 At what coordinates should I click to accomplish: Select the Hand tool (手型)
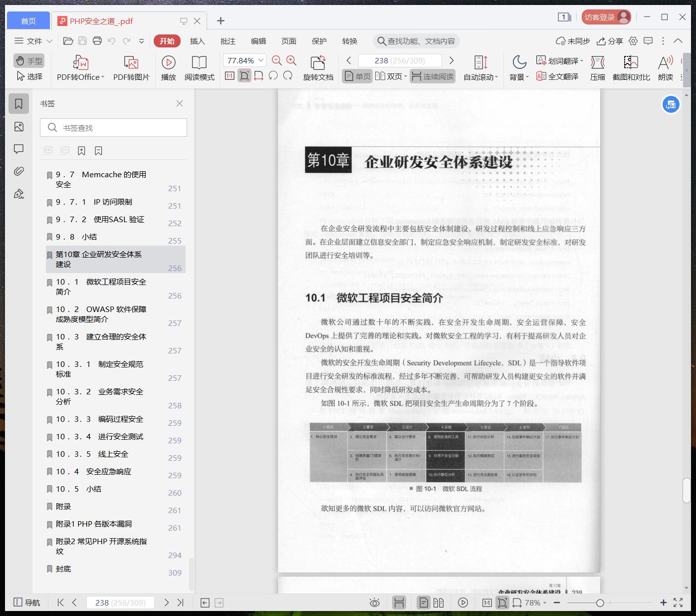point(29,61)
